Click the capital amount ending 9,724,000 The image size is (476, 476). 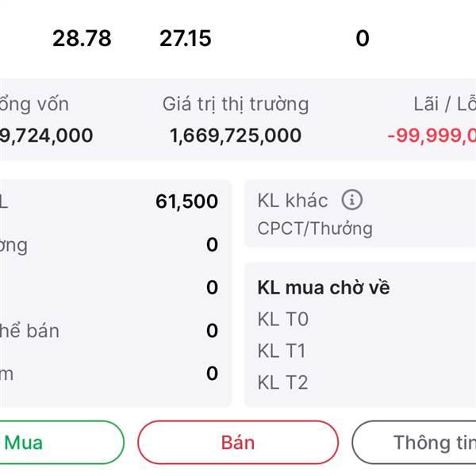pos(47,136)
